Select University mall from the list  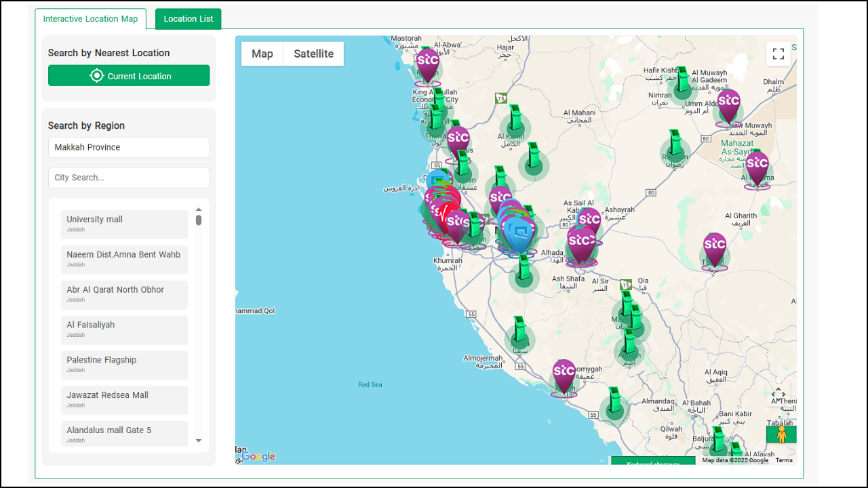(x=124, y=224)
